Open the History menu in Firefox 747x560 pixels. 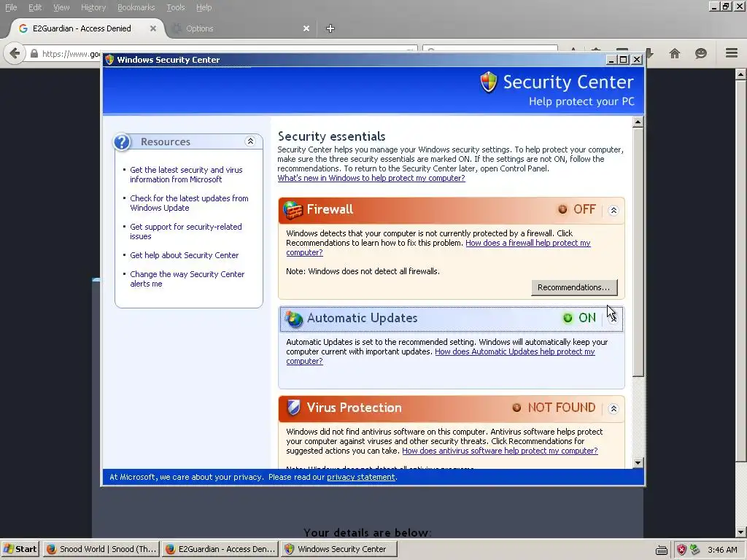click(93, 7)
